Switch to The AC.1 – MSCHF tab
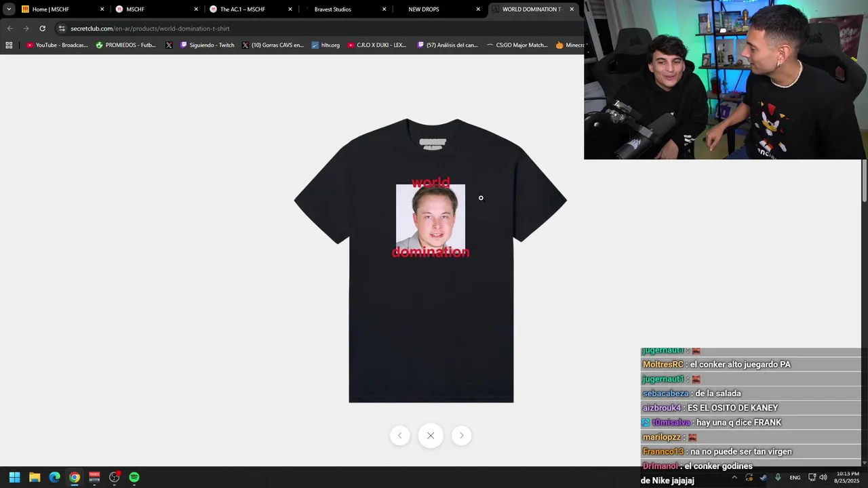Image resolution: width=868 pixels, height=488 pixels. (250, 9)
